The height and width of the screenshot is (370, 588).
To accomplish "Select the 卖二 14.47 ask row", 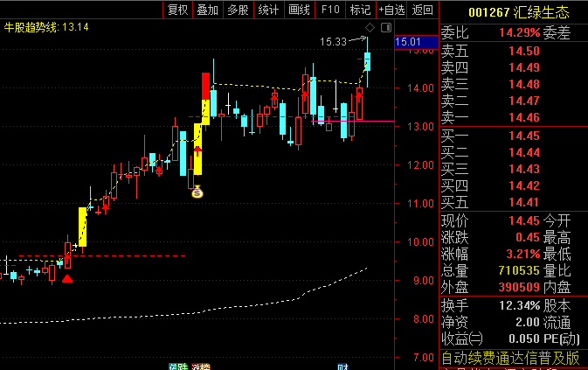I will (x=514, y=101).
